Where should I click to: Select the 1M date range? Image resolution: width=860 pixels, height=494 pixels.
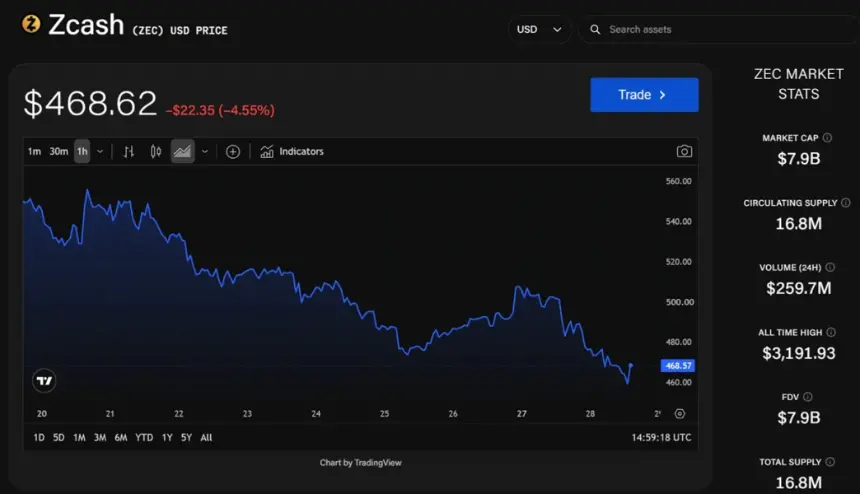(x=79, y=438)
